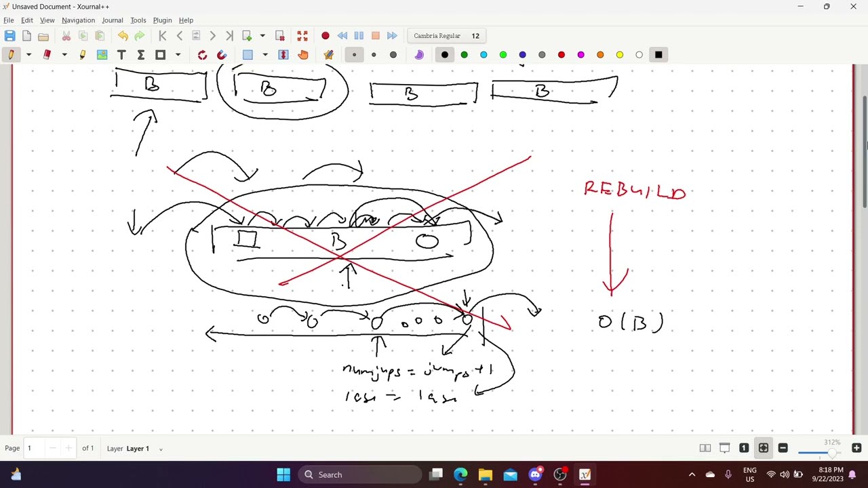Viewport: 868px width, 488px height.
Task: Zoom out with minus button
Action: point(783,448)
